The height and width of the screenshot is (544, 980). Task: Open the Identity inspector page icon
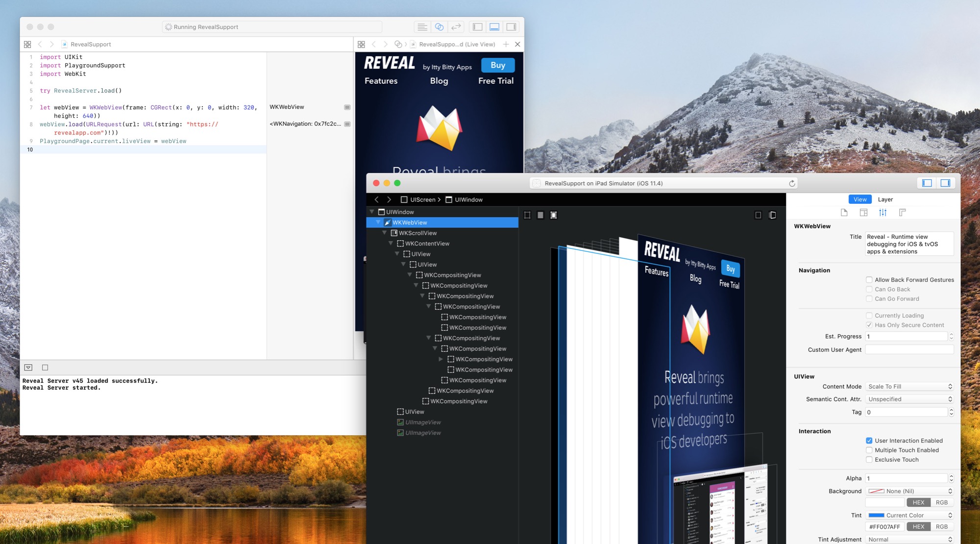click(x=844, y=213)
